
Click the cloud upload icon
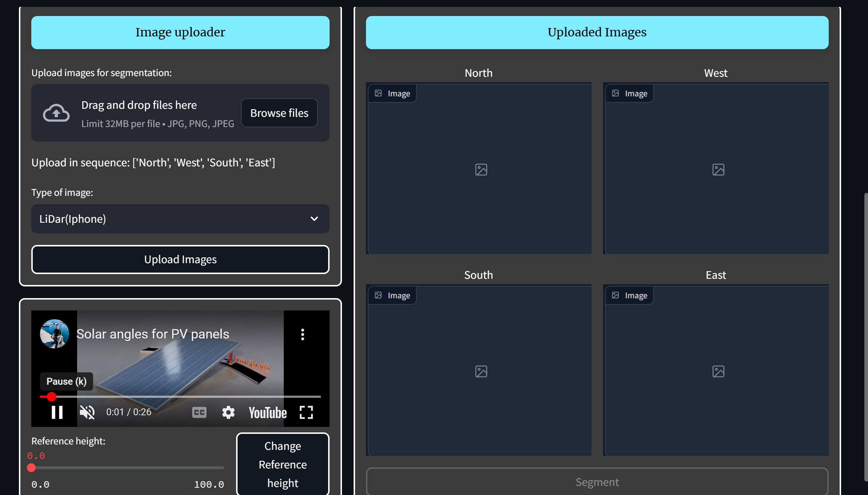pos(56,113)
